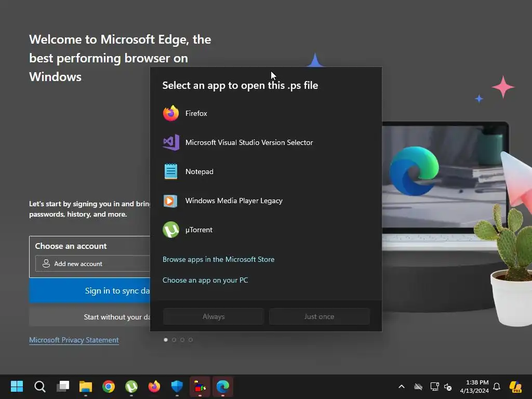Click the Firefox label text

pyautogui.click(x=196, y=113)
